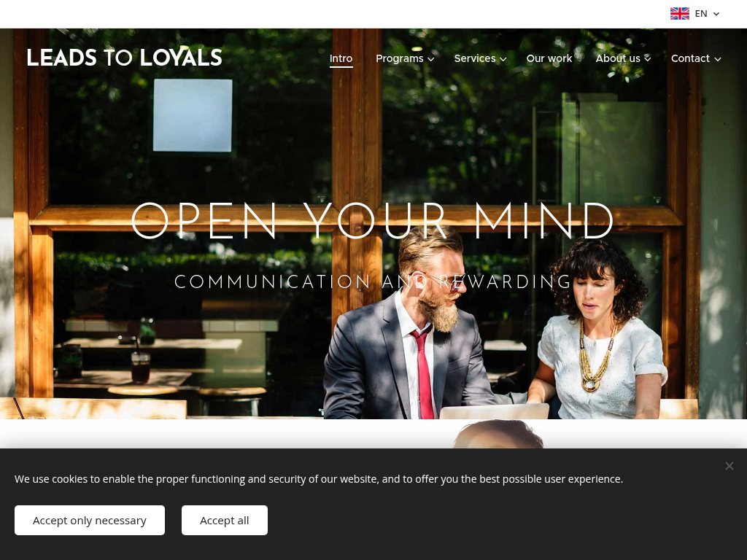This screenshot has width=747, height=560.
Task: Expand the Services chevron arrow
Action: (503, 60)
